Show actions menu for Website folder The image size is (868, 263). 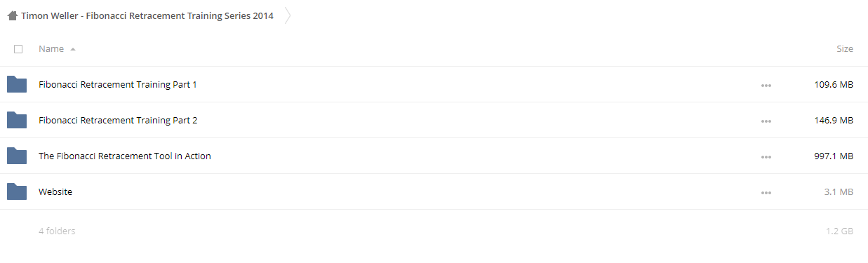point(766,193)
